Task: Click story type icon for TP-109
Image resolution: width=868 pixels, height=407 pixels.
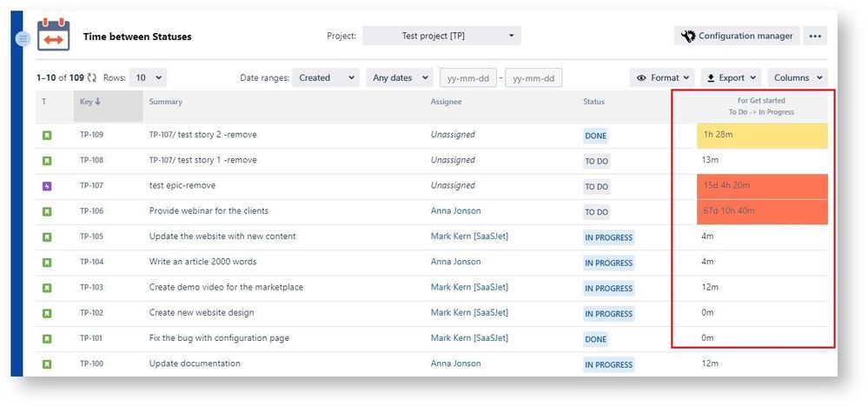Action: click(x=47, y=135)
